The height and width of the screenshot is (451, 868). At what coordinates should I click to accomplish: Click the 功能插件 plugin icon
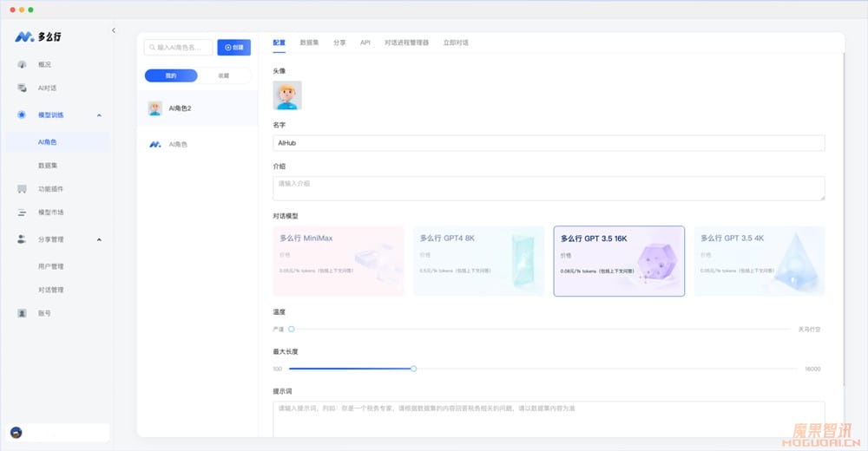click(x=22, y=189)
